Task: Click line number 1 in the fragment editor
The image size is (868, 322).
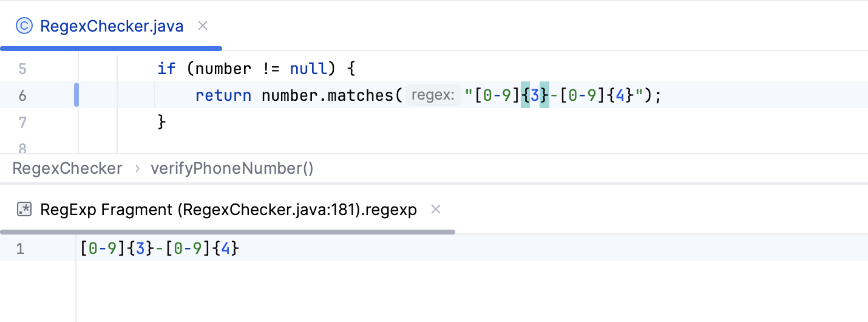Action: 20,248
